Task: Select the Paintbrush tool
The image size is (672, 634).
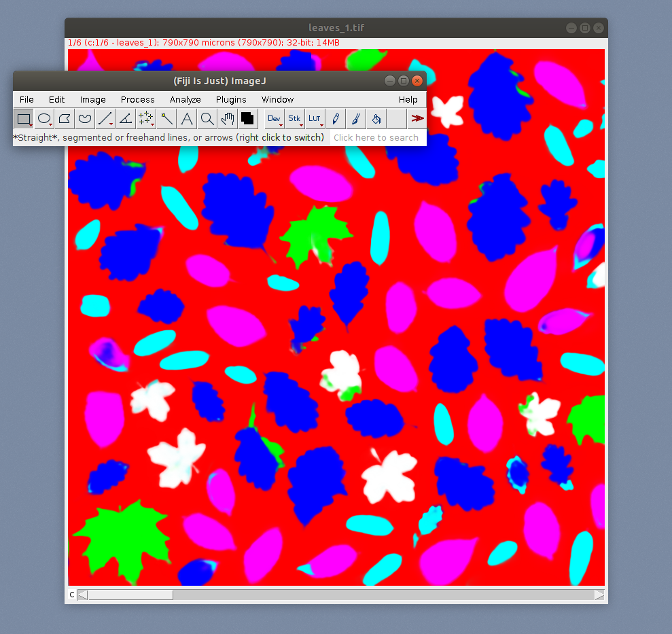Action: point(355,118)
